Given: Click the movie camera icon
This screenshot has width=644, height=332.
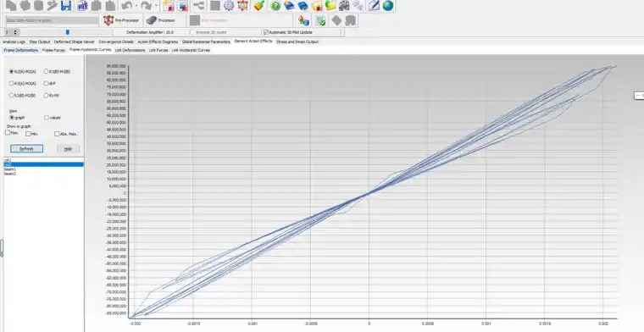Looking at the screenshot, I should tap(344, 5).
